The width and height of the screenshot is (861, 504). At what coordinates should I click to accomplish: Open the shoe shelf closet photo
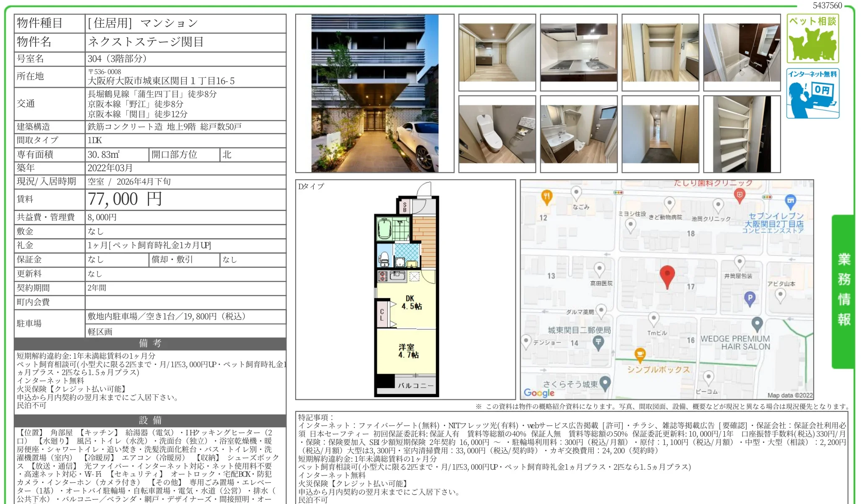pyautogui.click(x=742, y=134)
